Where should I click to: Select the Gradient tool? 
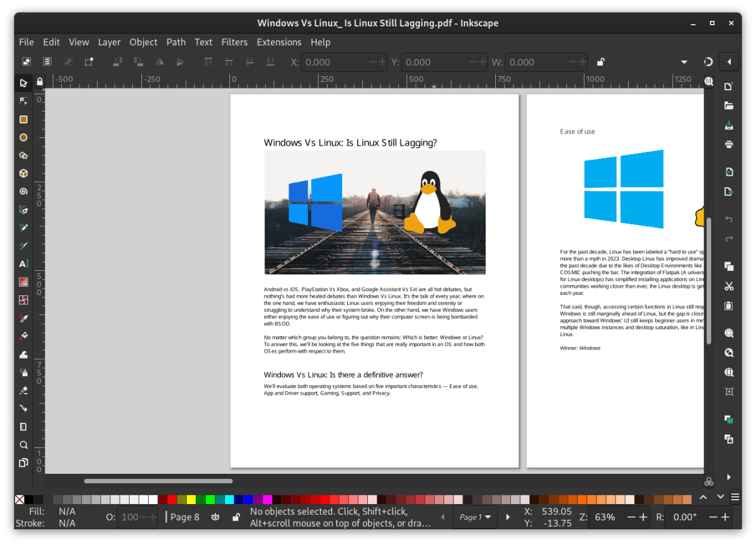point(23,281)
